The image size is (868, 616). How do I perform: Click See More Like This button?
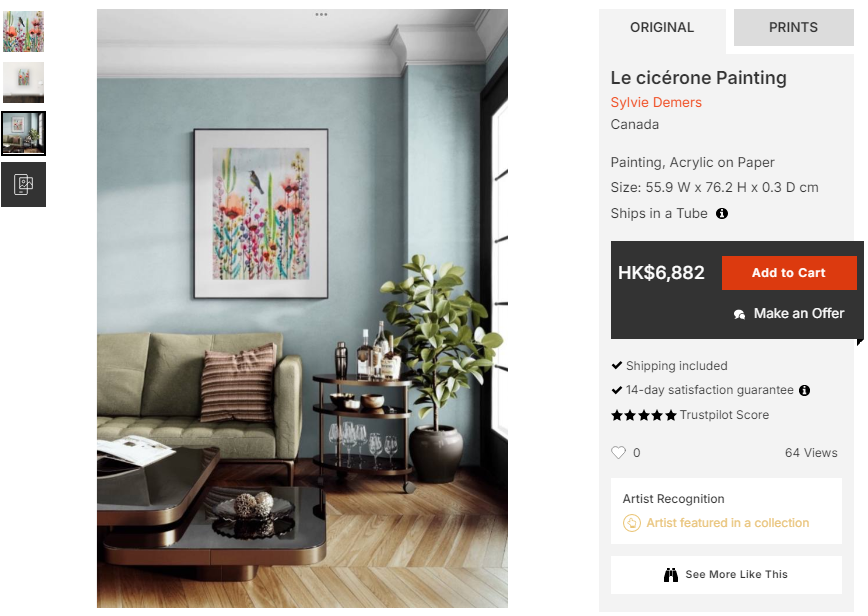(x=726, y=575)
